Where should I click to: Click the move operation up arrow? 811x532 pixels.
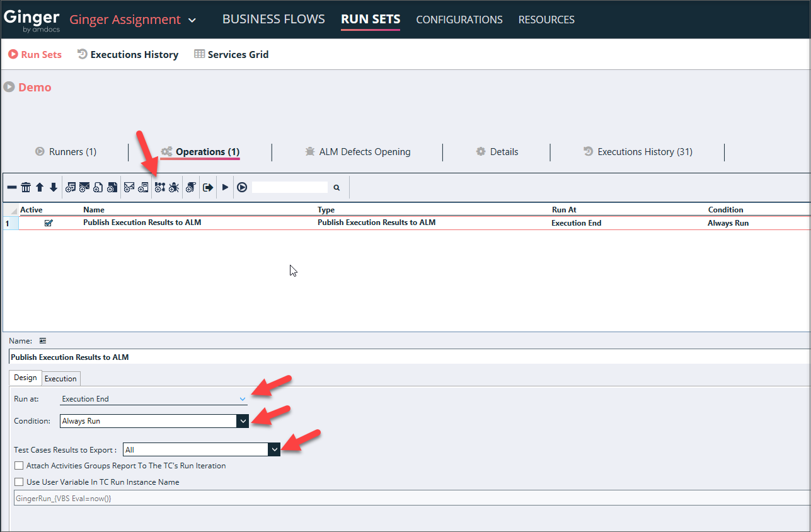tap(40, 187)
